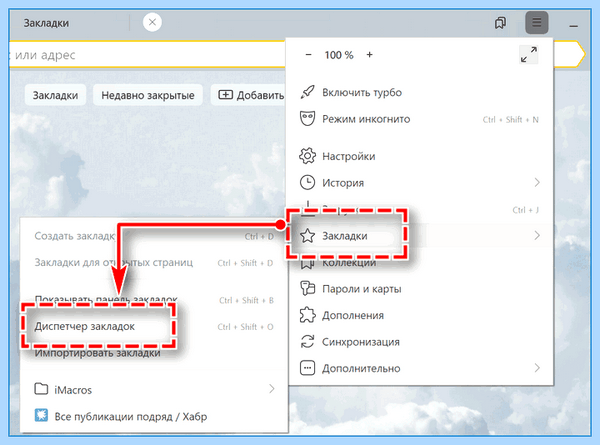
Task: Select Включить турбо menu item
Action: (419, 92)
